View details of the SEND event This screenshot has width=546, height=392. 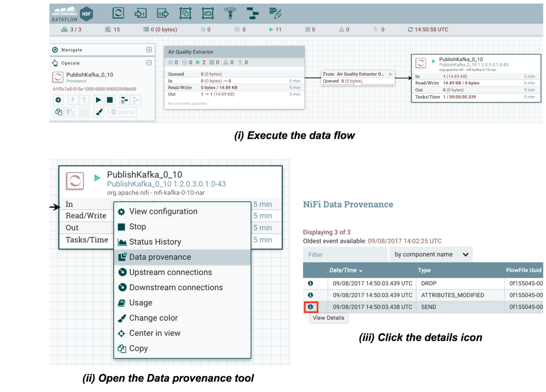310,307
